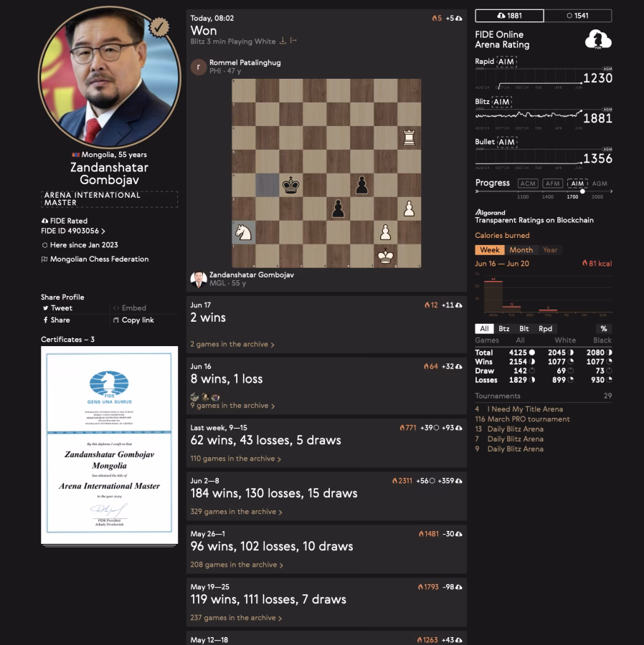Open Mongolian Chess Federation link
The width and height of the screenshot is (644, 645).
[x=99, y=259]
